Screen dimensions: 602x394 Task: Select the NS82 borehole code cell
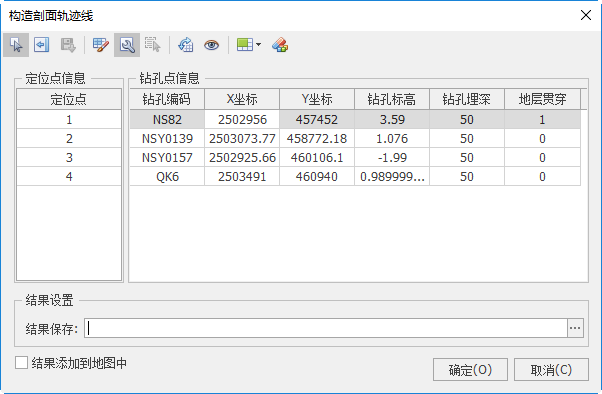point(167,119)
